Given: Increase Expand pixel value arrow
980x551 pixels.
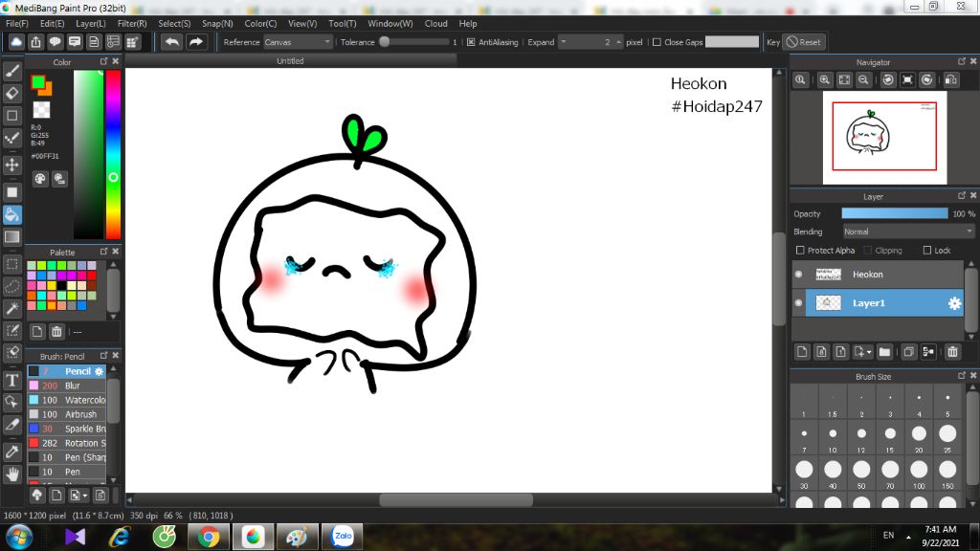Looking at the screenshot, I should [619, 42].
